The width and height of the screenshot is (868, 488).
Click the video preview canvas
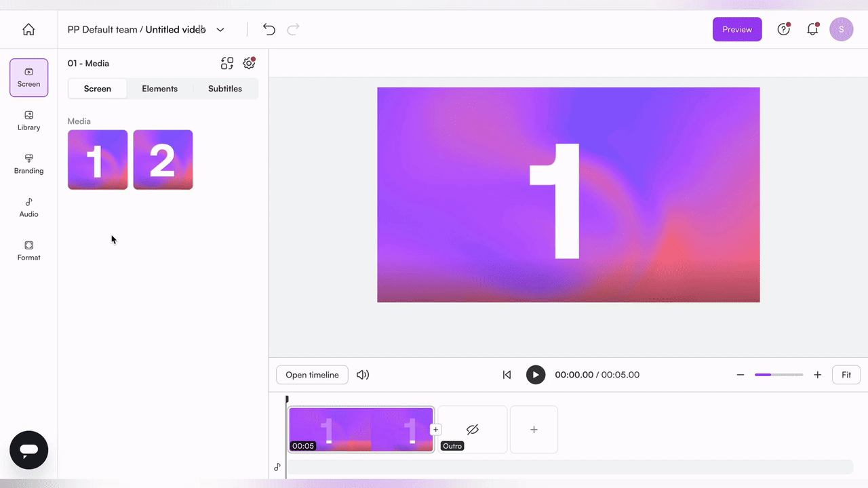pos(568,195)
